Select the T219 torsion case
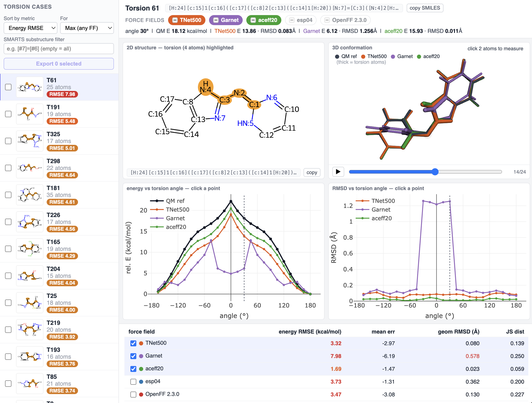532x403 pixels. coord(59,330)
